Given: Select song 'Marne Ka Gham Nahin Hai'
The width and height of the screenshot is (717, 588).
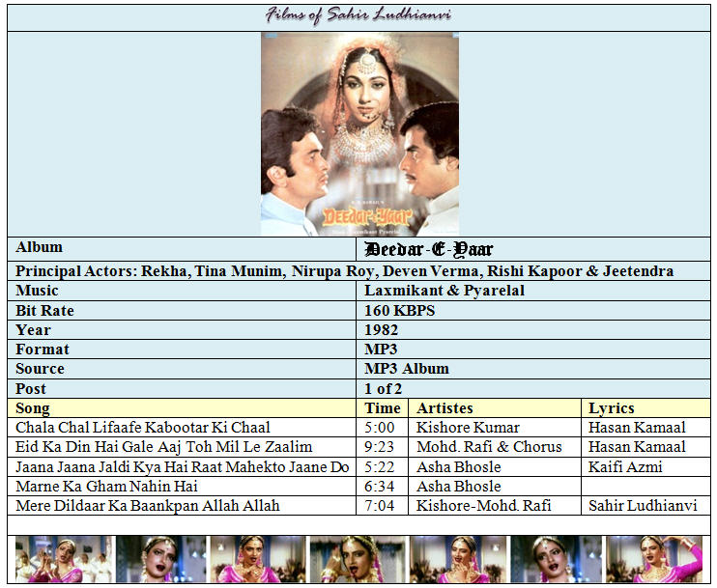Looking at the screenshot, I should pos(106,486).
